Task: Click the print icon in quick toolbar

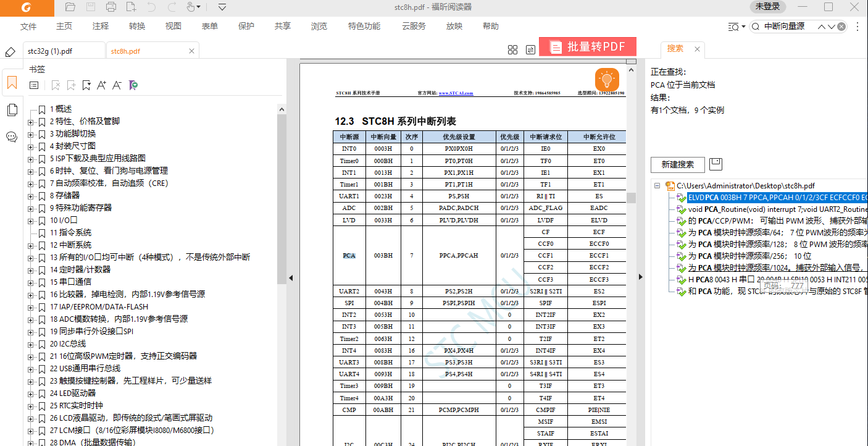Action: pos(111,7)
